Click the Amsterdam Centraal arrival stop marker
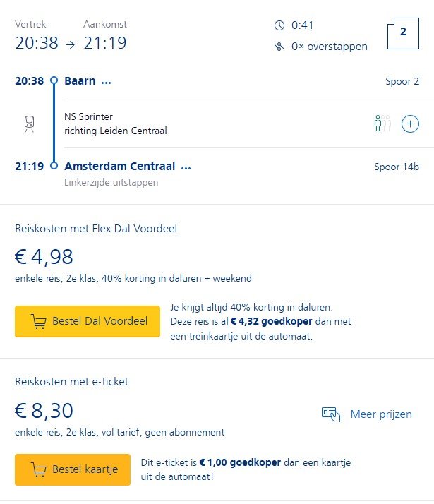This screenshot has width=434, height=504. pyautogui.click(x=54, y=167)
